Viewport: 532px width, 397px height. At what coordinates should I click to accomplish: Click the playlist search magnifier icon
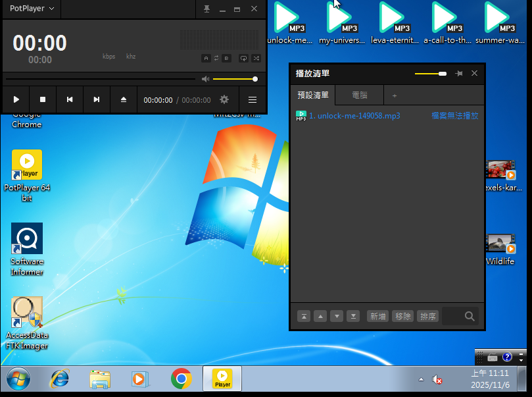click(470, 317)
